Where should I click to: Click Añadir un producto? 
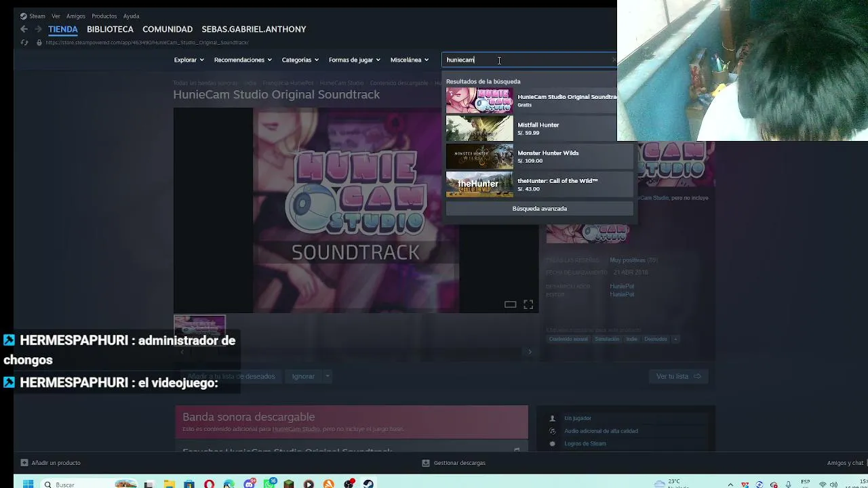(51, 463)
